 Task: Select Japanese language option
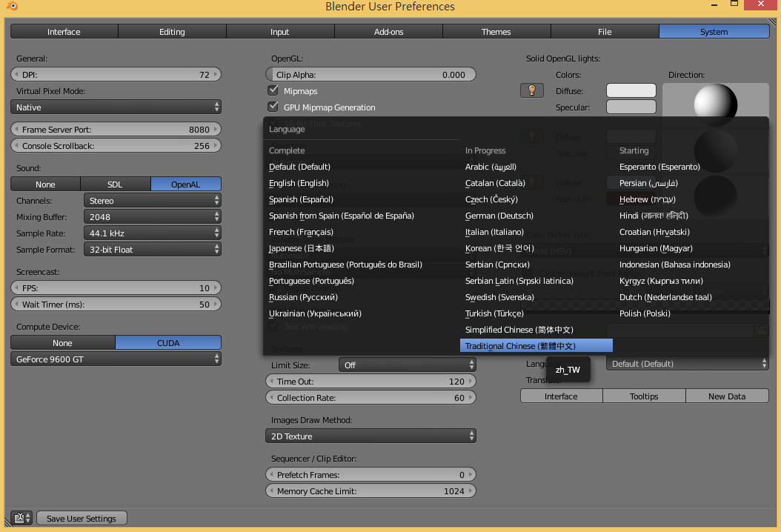(x=362, y=248)
